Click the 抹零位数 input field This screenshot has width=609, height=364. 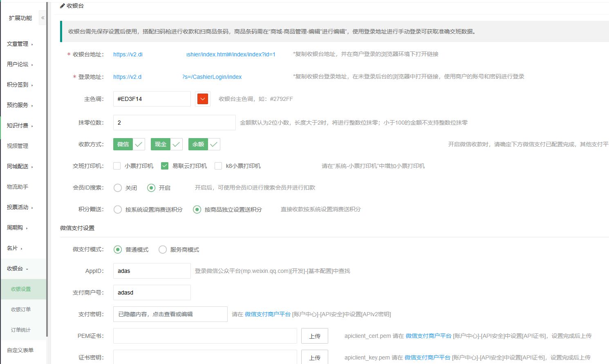pyautogui.click(x=174, y=123)
